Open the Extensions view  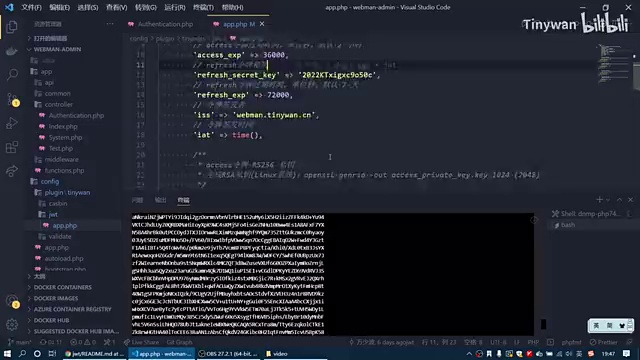(x=12, y=147)
